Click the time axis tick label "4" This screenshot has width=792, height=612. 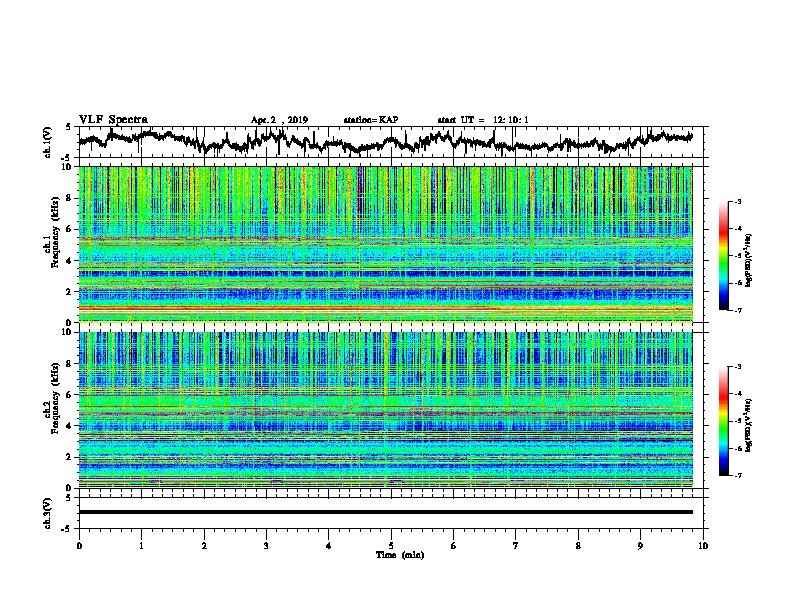[329, 545]
